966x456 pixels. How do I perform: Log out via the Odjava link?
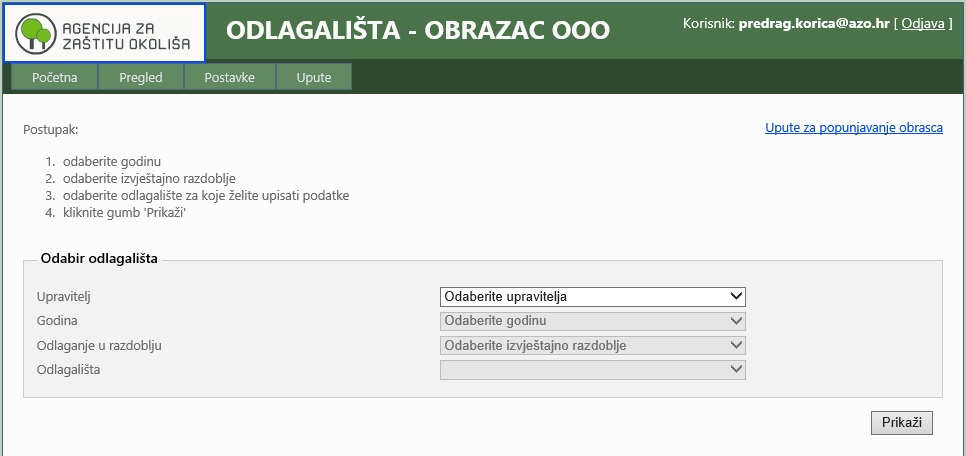coord(923,22)
